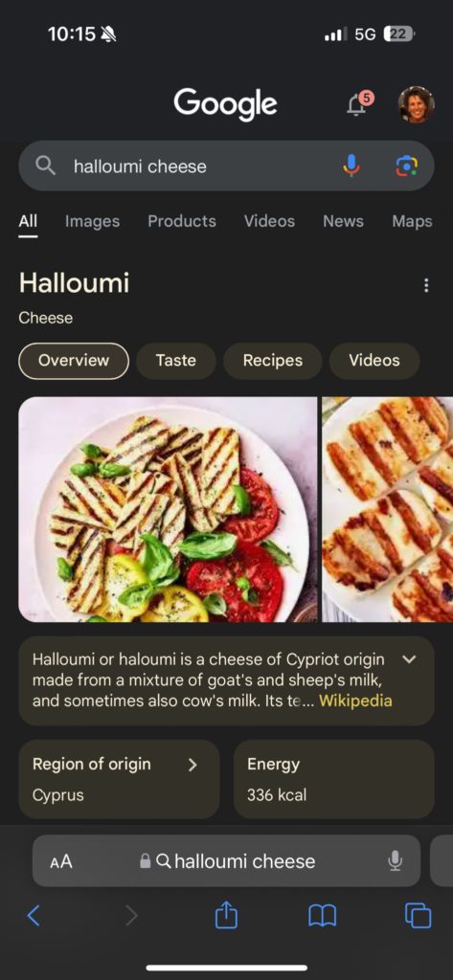This screenshot has height=980, width=453.
Task: Show open Safari tabs
Action: point(418,916)
